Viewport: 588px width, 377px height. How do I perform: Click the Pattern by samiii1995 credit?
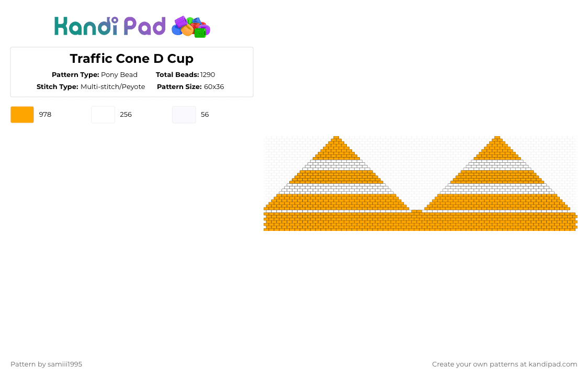[x=46, y=364]
